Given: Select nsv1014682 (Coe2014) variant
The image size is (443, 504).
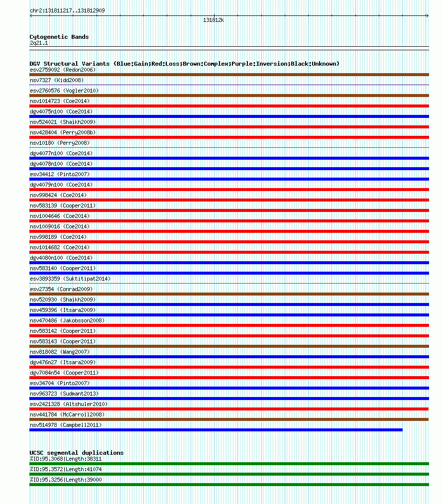Looking at the screenshot, I should click(60, 247).
